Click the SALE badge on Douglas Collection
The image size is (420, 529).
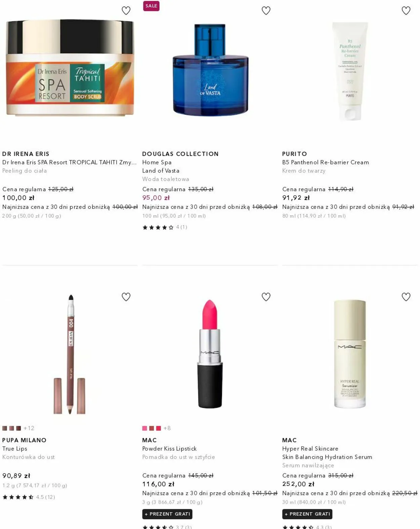(x=151, y=6)
